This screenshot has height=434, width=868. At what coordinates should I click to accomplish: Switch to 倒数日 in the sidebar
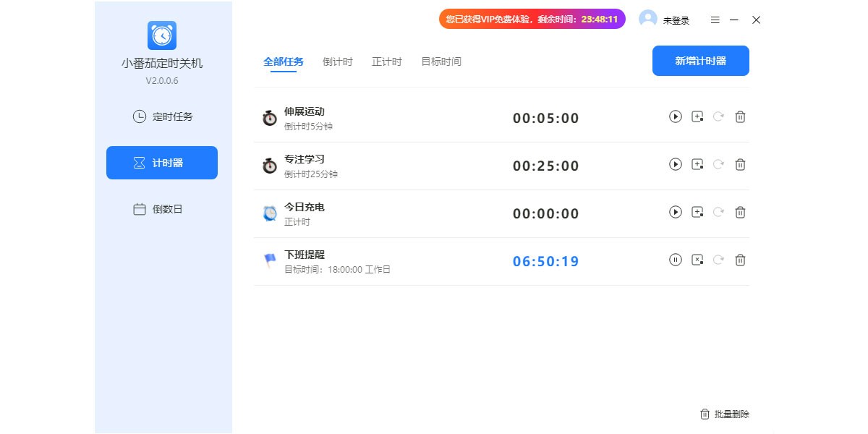(161, 209)
